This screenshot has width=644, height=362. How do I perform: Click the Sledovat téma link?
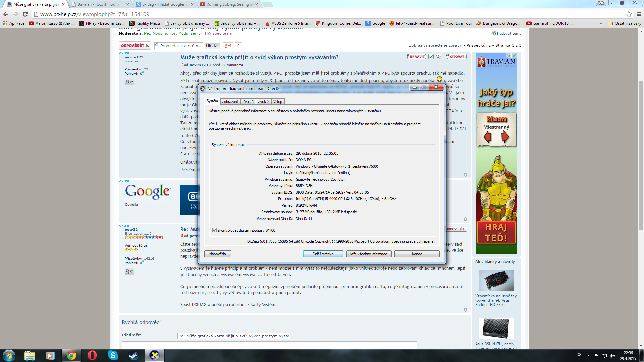coord(508,33)
